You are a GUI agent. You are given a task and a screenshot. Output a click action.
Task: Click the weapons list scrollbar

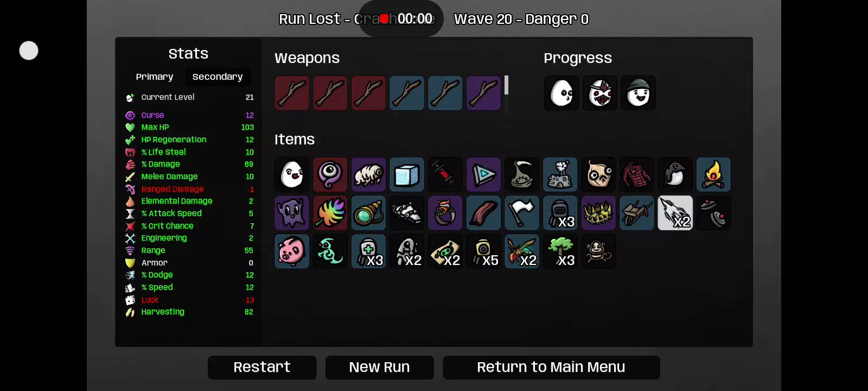pyautogui.click(x=506, y=85)
